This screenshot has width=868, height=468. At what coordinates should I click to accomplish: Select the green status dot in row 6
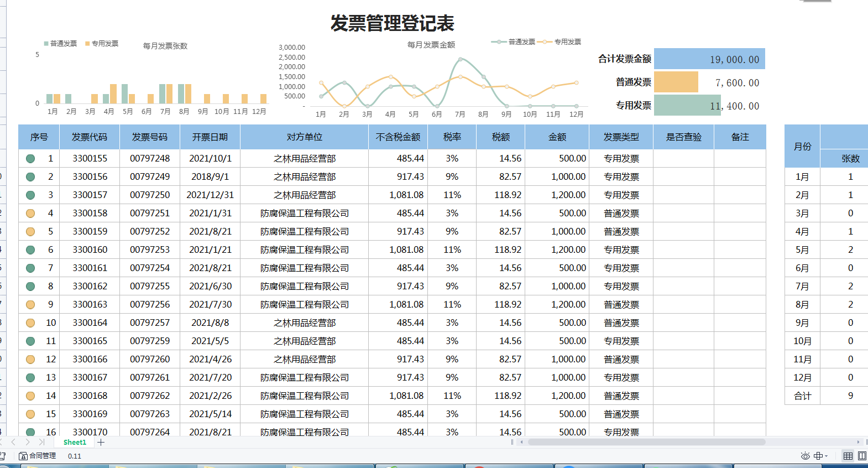pyautogui.click(x=30, y=250)
